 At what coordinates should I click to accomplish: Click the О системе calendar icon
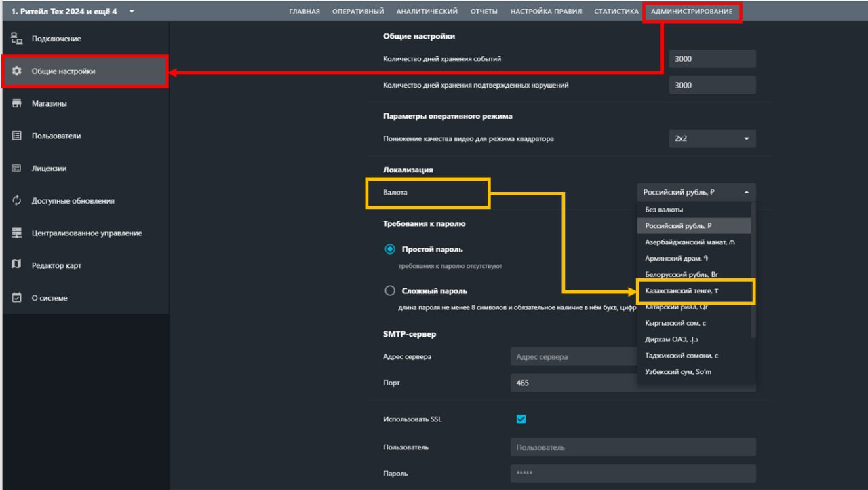(17, 298)
